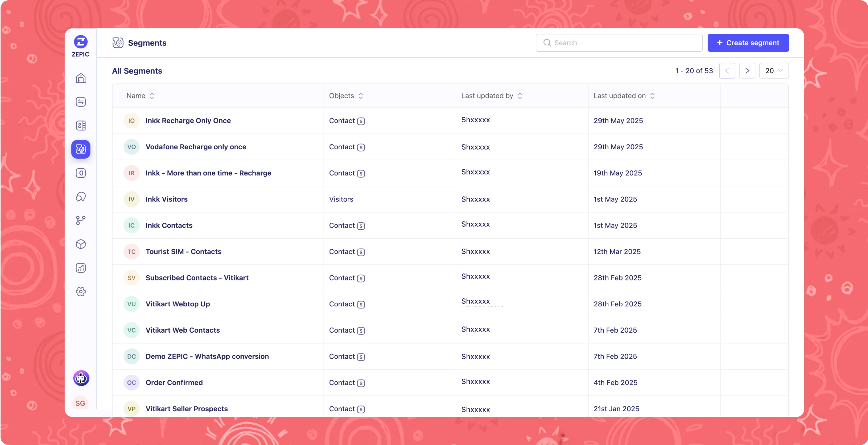Open Vodafone Recharge only once segment
The height and width of the screenshot is (445, 868).
click(196, 147)
